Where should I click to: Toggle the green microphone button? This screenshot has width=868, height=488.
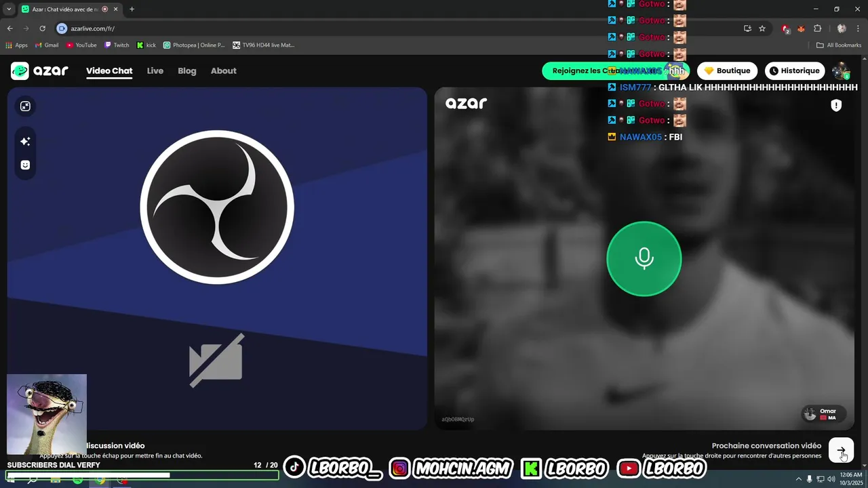pyautogui.click(x=644, y=259)
